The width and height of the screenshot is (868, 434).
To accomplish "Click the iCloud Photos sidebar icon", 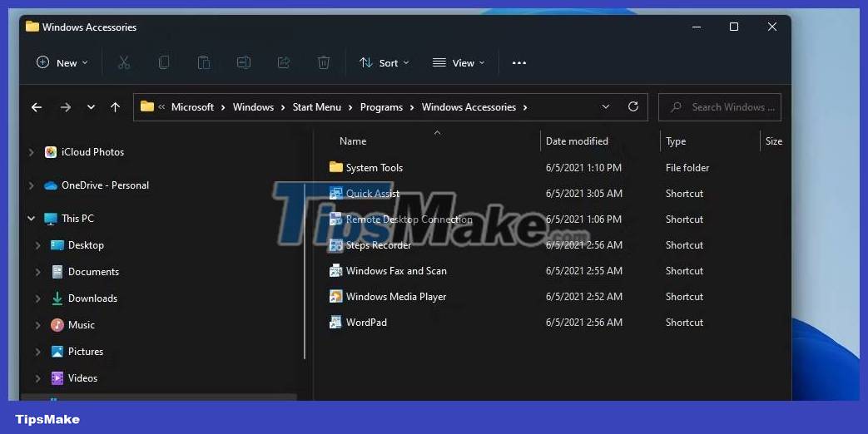I will click(51, 152).
